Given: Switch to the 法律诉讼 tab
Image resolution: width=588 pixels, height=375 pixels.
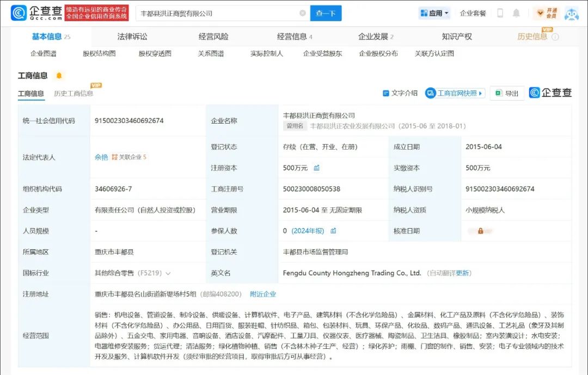Looking at the screenshot, I should tap(132, 36).
